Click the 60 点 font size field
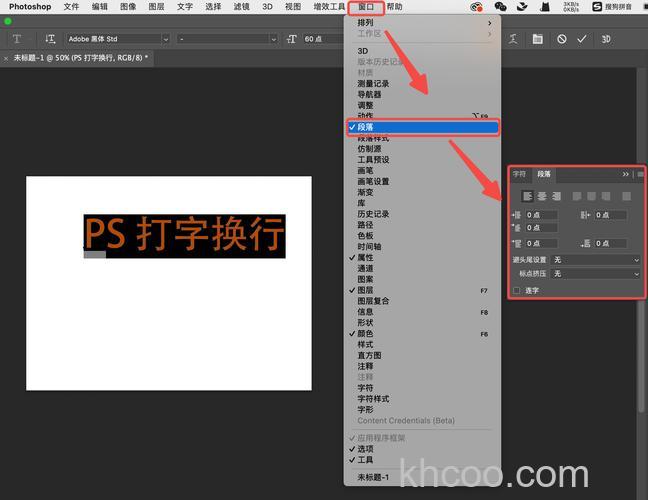Screen dimensions: 648x500 pyautogui.click(x=323, y=39)
